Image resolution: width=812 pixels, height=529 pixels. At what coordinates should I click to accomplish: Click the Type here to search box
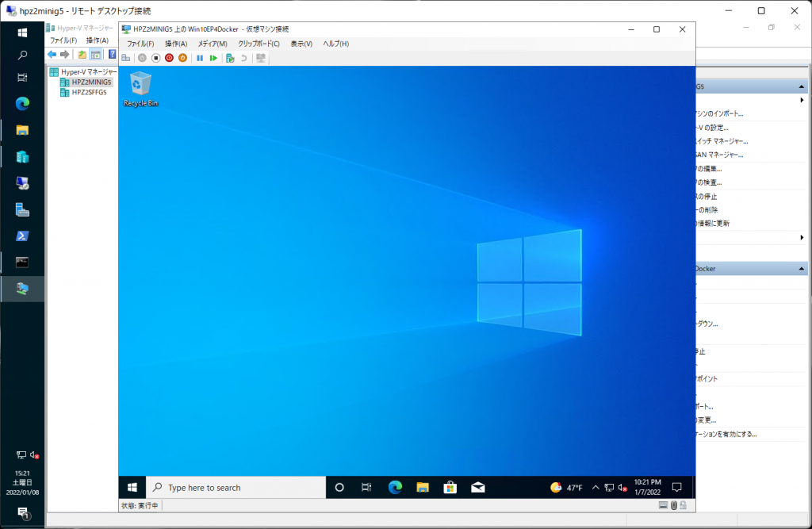click(236, 488)
